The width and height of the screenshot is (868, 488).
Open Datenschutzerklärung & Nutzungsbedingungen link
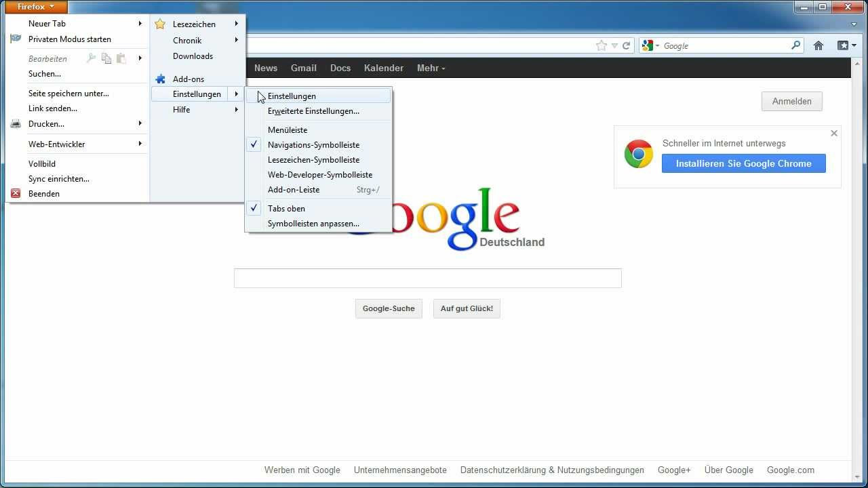[x=552, y=470]
